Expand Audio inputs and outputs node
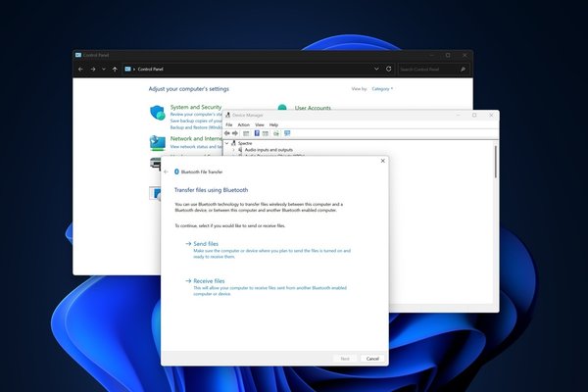 click(x=233, y=150)
